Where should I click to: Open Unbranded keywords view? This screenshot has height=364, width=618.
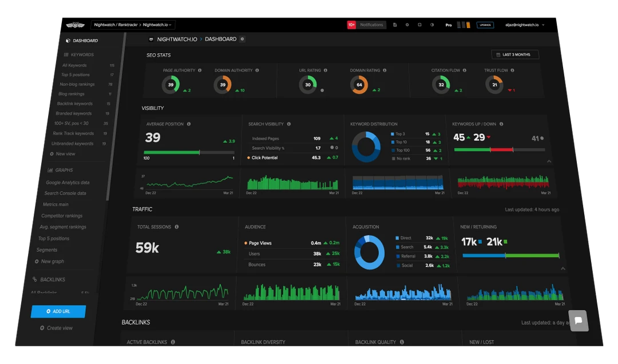coord(73,144)
